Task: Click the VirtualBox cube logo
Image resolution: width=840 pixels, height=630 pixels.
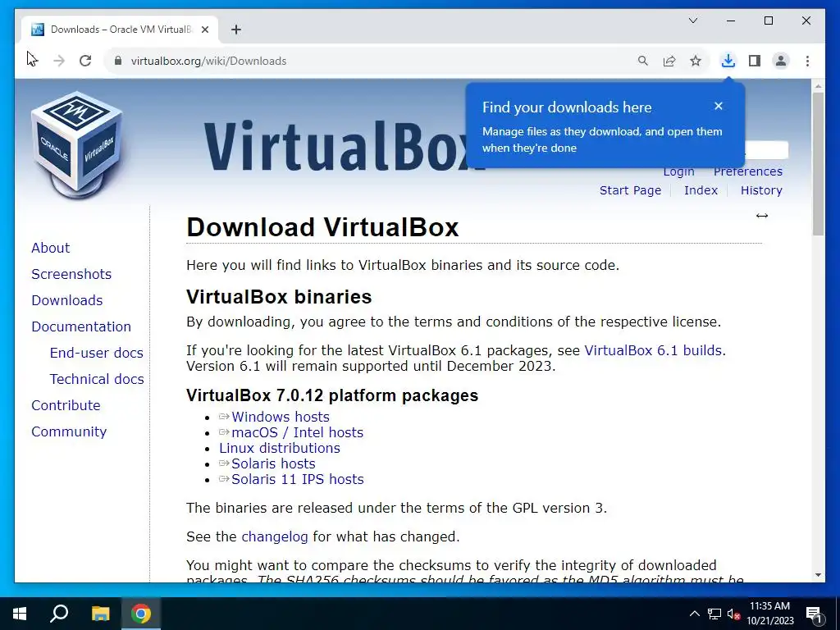Action: (x=77, y=145)
